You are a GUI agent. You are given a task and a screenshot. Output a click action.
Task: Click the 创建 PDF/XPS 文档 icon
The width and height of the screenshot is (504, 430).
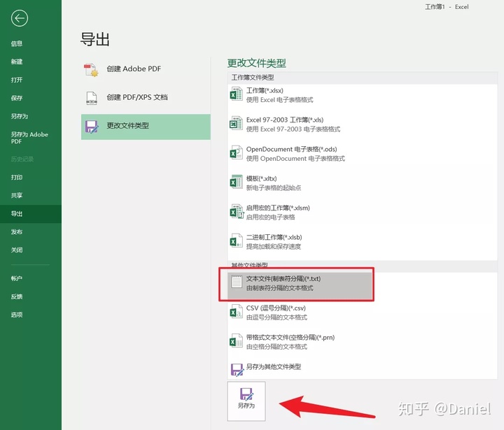coord(92,98)
